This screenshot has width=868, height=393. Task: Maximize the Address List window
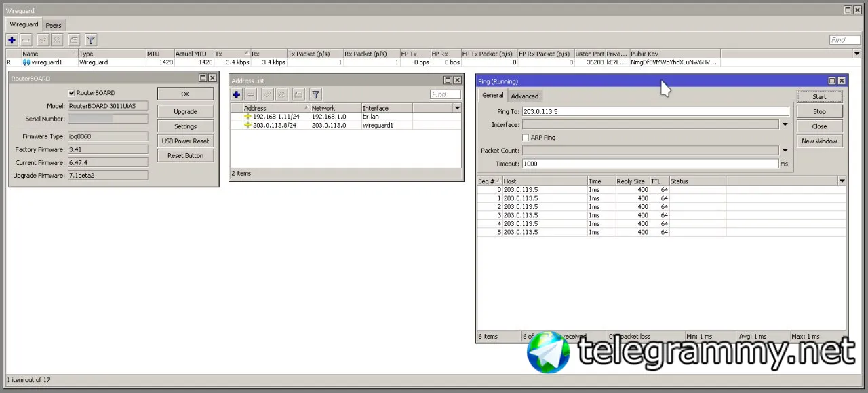click(448, 80)
